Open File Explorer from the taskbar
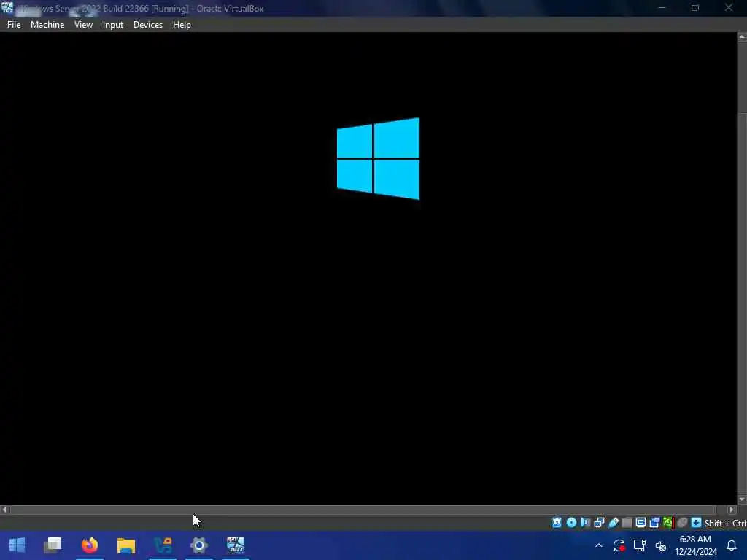Image resolution: width=747 pixels, height=560 pixels. [126, 545]
